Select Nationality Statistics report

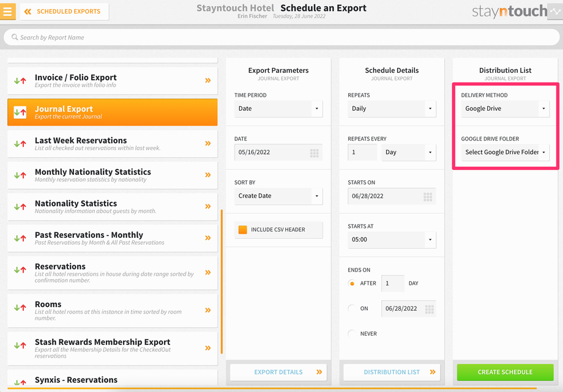click(113, 207)
